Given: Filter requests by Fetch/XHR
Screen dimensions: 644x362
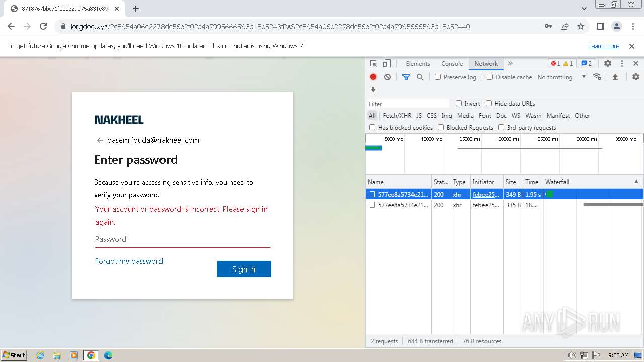Looking at the screenshot, I should point(397,115).
